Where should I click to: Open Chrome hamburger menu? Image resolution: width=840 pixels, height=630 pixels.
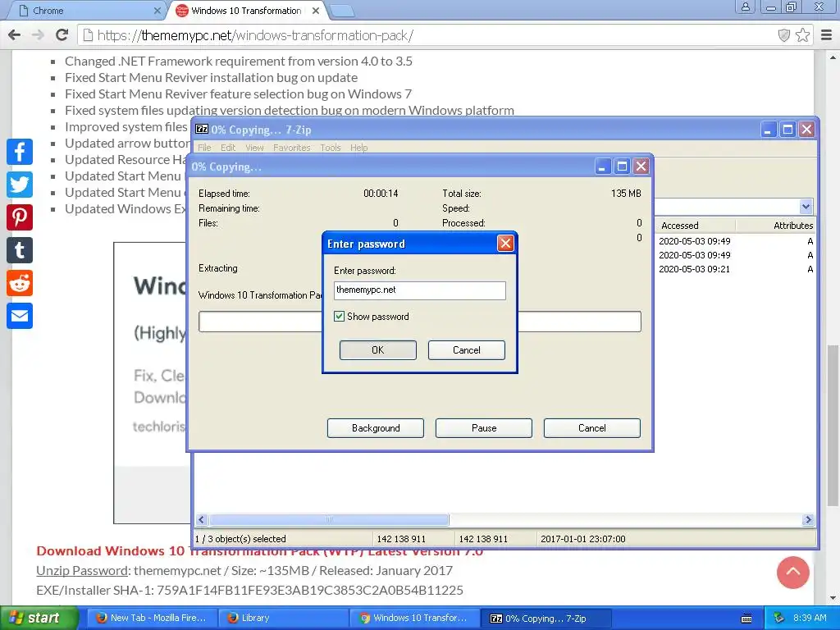click(x=827, y=35)
